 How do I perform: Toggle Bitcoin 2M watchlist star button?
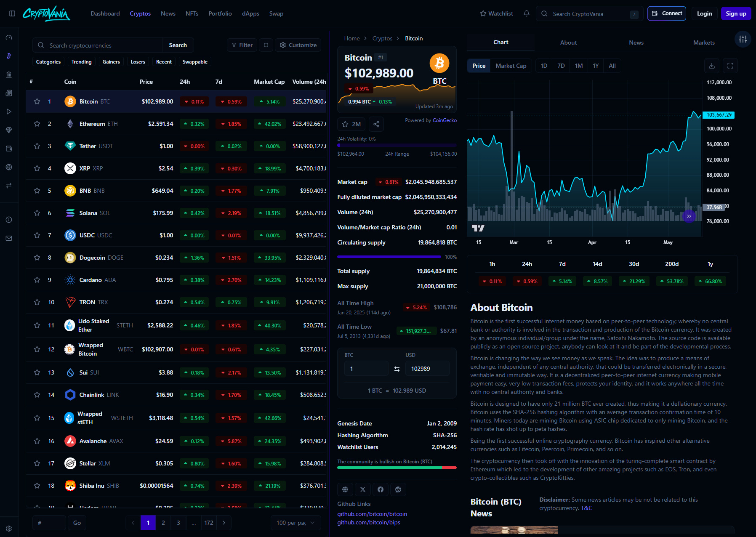(x=351, y=124)
